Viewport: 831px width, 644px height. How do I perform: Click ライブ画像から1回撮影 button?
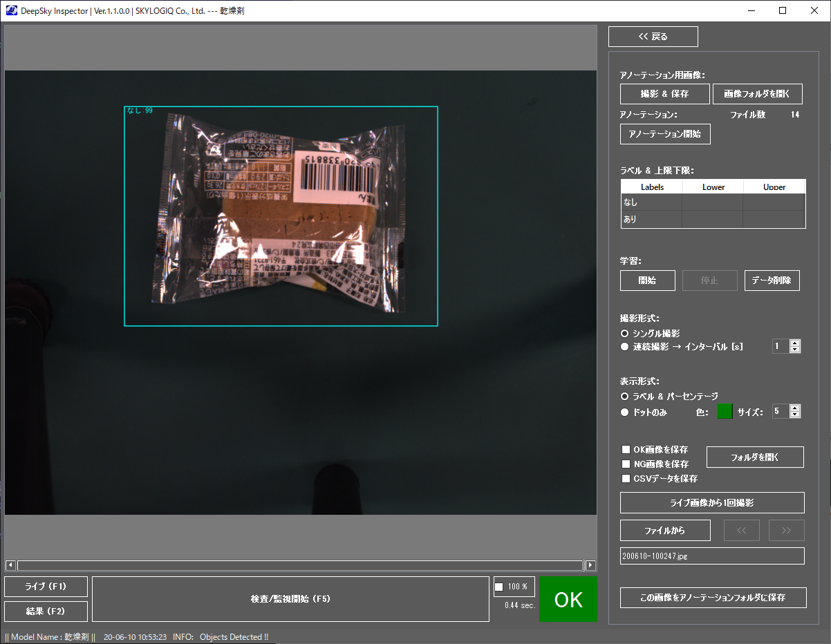click(712, 502)
